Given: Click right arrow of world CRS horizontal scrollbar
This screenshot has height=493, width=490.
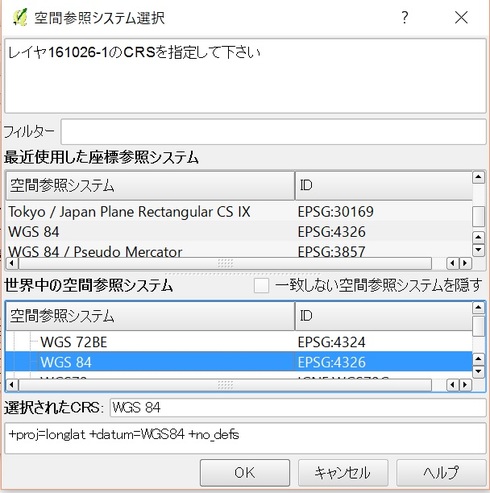Looking at the screenshot, I should tap(465, 385).
